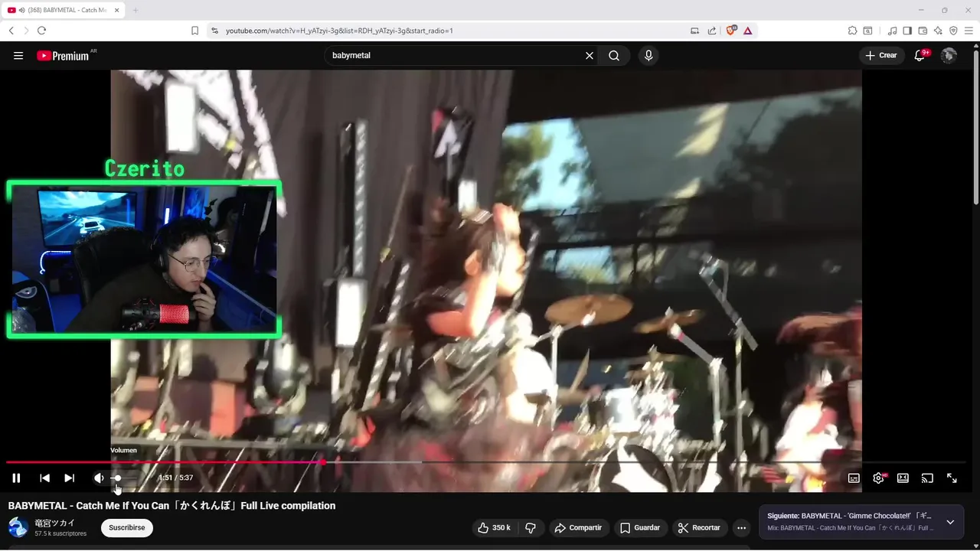Like the video with 350 k
The height and width of the screenshot is (551, 980).
click(x=495, y=528)
